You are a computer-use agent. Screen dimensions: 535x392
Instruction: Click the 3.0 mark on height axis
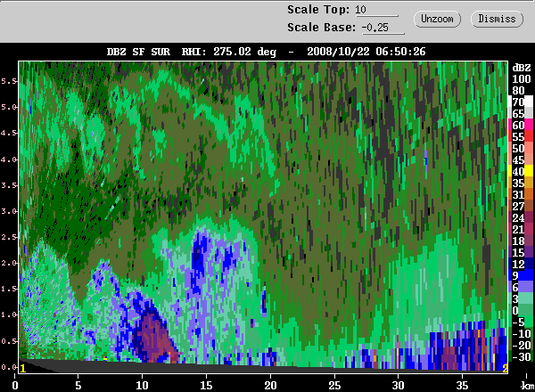(7, 212)
